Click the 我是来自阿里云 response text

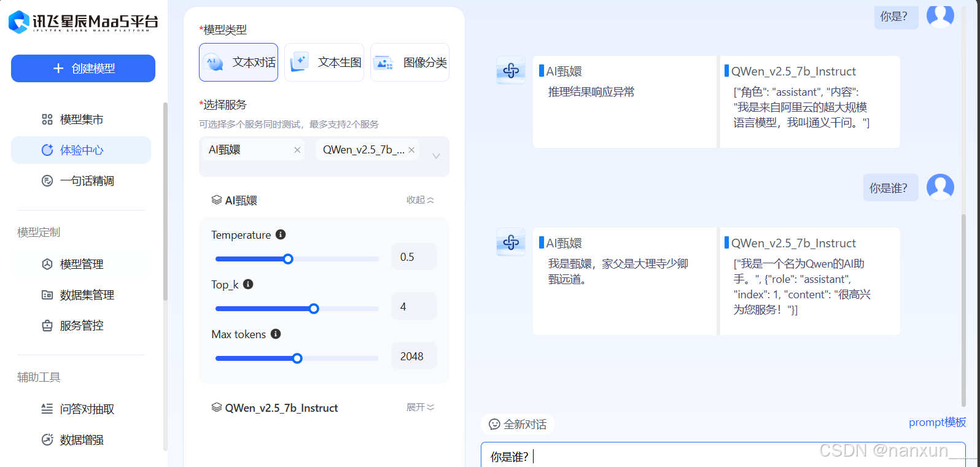point(801,107)
